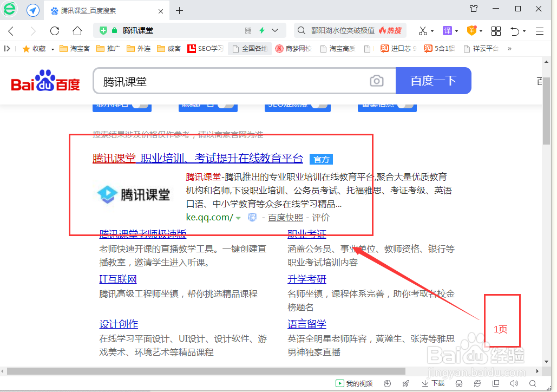Click the horizontal scrollbar thumb
Screen dimensions: 557x392
[x=206, y=371]
